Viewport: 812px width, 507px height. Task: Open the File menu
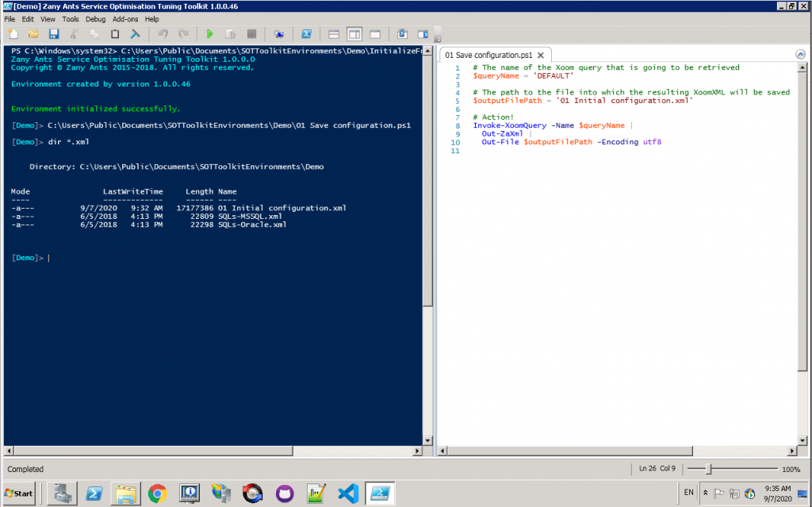coord(10,19)
